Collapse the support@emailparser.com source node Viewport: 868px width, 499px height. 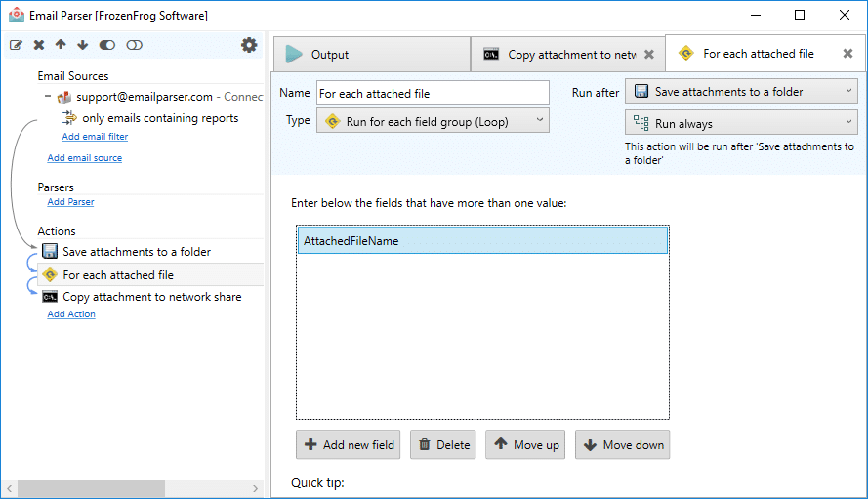[x=48, y=96]
